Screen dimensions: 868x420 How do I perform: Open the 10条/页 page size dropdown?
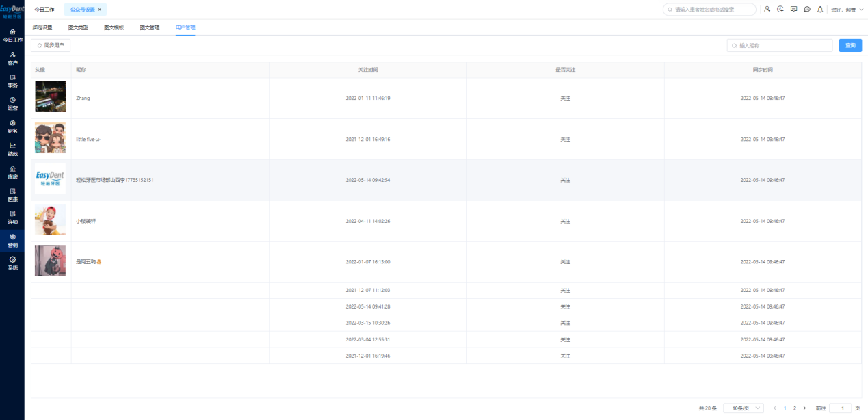[743, 408]
